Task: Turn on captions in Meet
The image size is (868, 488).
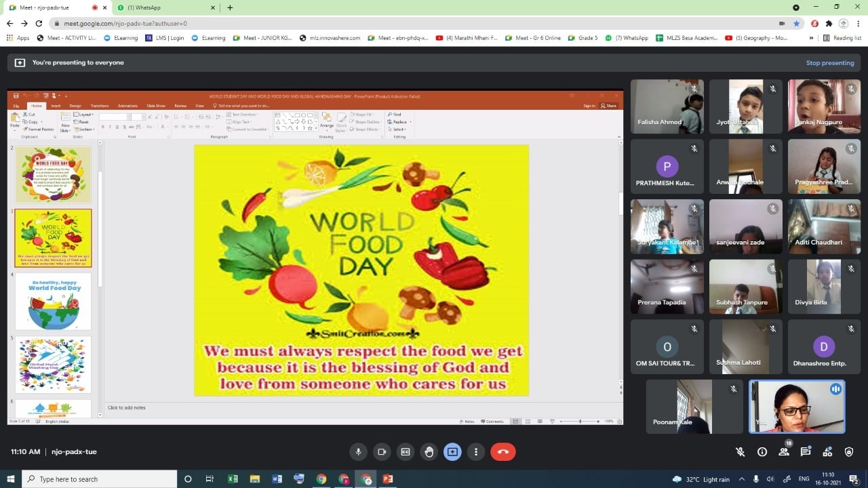Action: [x=406, y=451]
